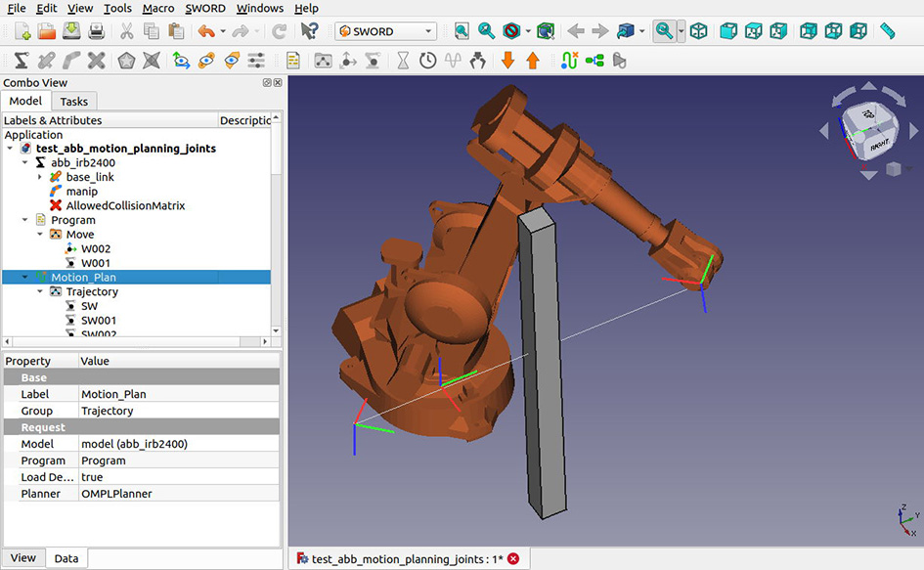924x570 pixels.
Task: Expand the base_link tree node
Action: pos(40,176)
